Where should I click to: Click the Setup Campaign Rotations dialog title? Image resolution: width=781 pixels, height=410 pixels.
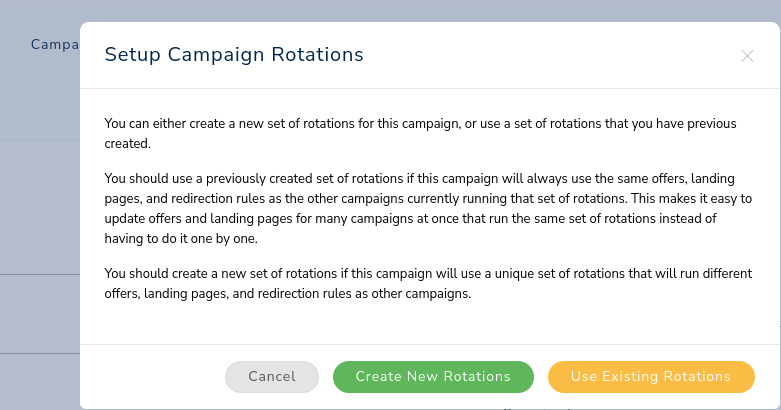point(234,54)
